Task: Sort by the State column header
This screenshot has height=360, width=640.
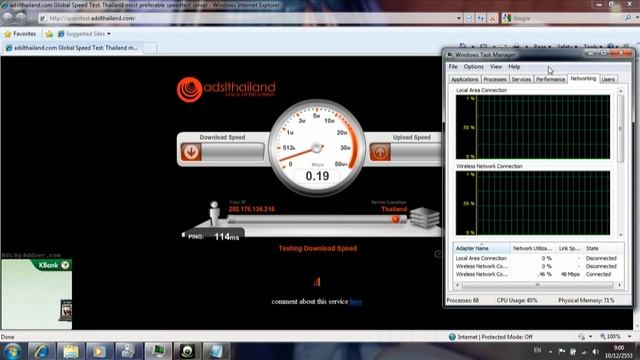Action: click(603, 248)
